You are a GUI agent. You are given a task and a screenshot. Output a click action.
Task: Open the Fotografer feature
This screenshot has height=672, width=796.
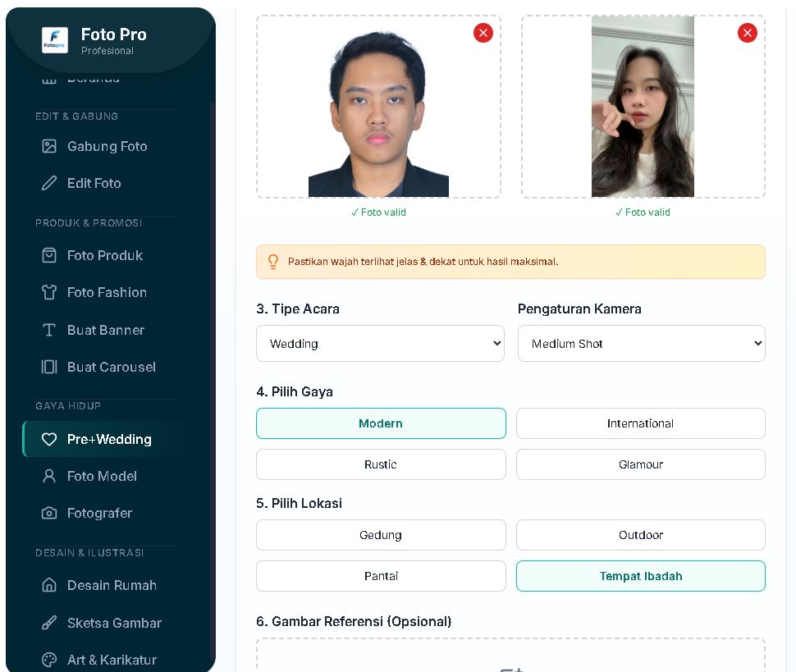99,513
